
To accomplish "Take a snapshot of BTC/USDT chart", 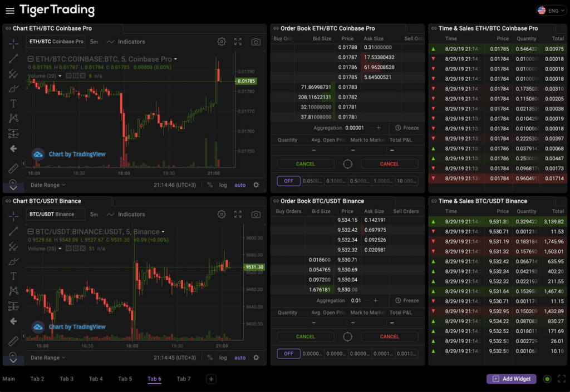I will point(256,215).
